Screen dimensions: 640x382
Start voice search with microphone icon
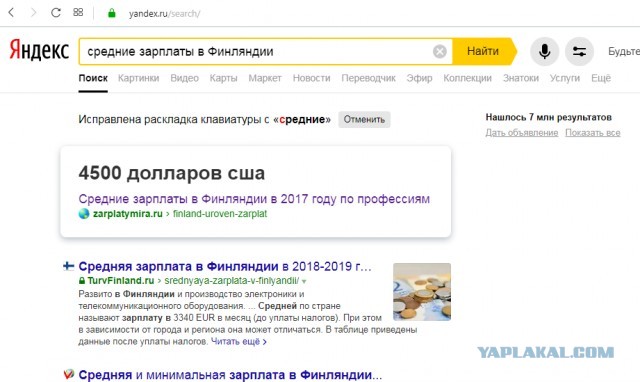(x=544, y=51)
